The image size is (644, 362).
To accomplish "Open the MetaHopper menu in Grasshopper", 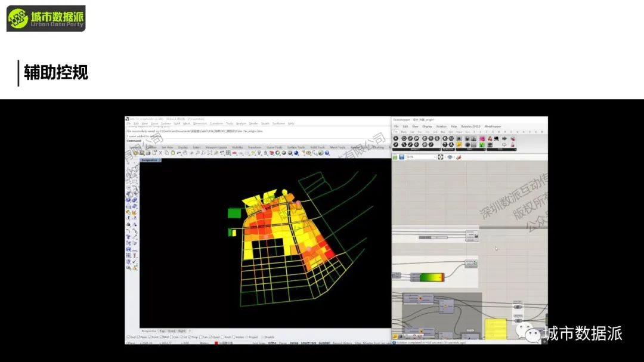I will [x=493, y=126].
